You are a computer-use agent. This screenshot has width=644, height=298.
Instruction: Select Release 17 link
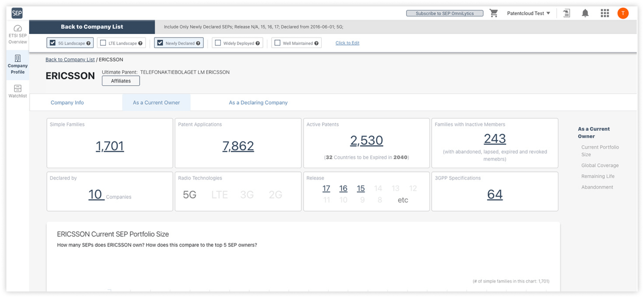coord(326,188)
